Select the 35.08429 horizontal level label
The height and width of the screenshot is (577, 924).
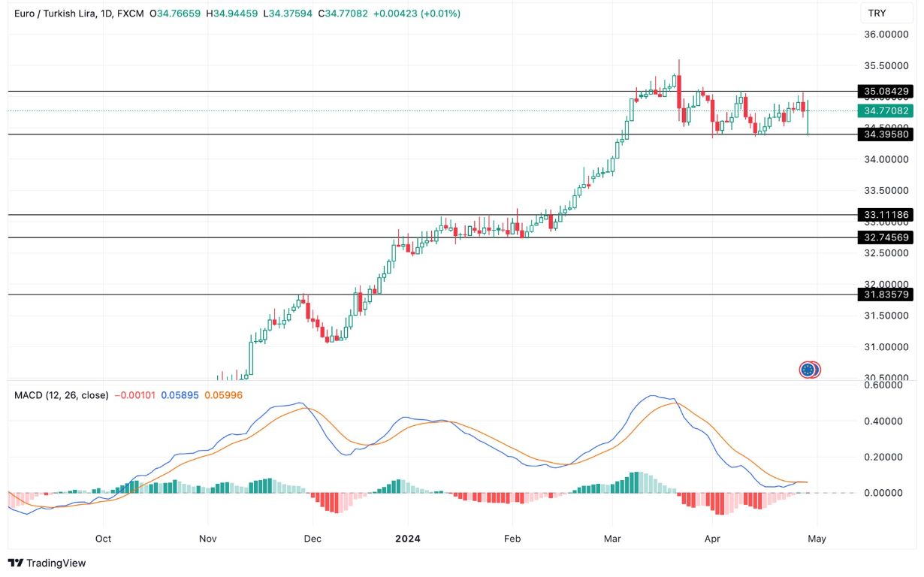pyautogui.click(x=886, y=91)
